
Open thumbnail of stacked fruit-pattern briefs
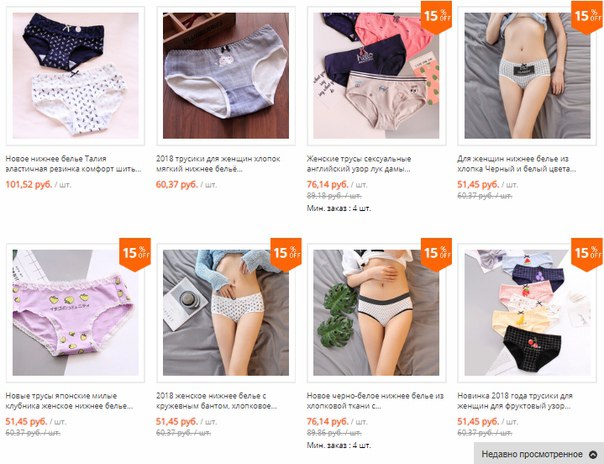[527, 313]
